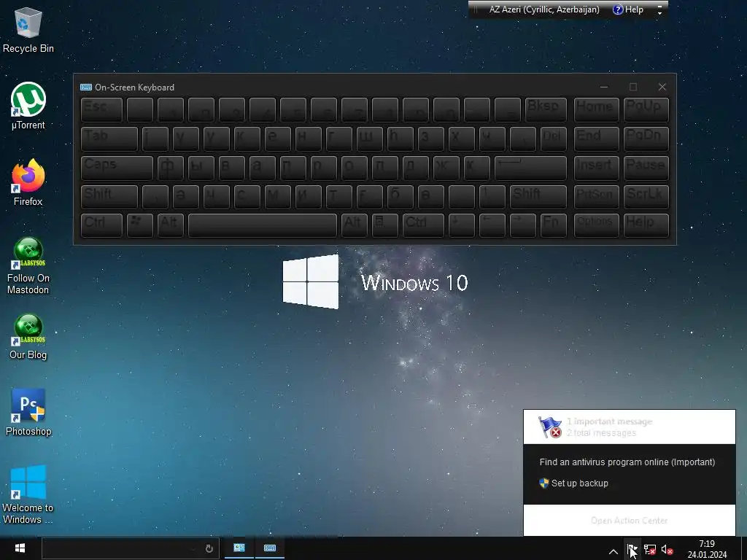Open the Recycle Bin desktop icon

tap(28, 31)
